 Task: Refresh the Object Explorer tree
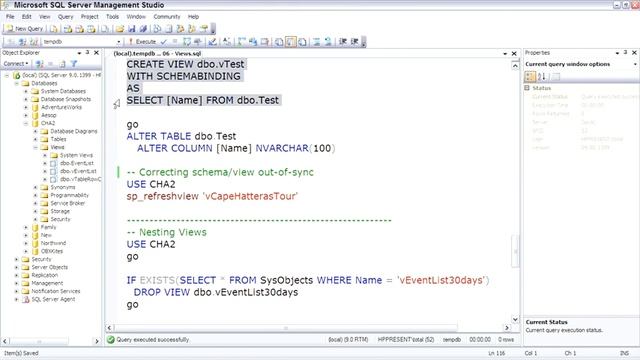(x=62, y=64)
